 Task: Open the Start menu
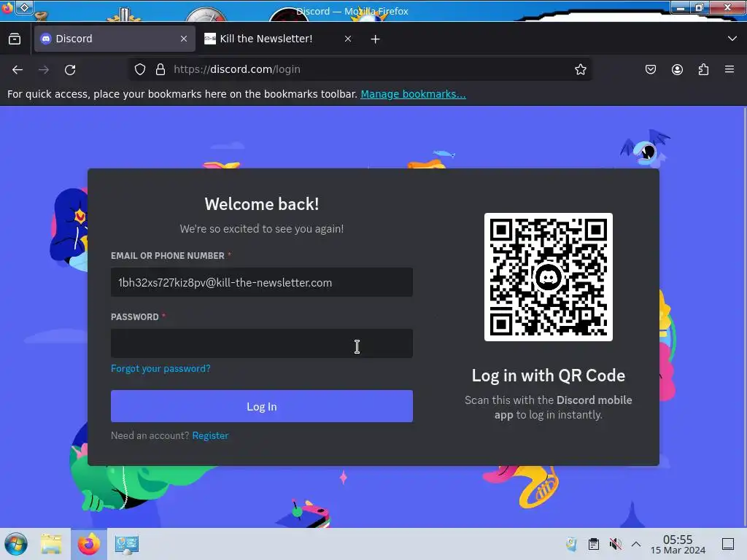coord(16,544)
